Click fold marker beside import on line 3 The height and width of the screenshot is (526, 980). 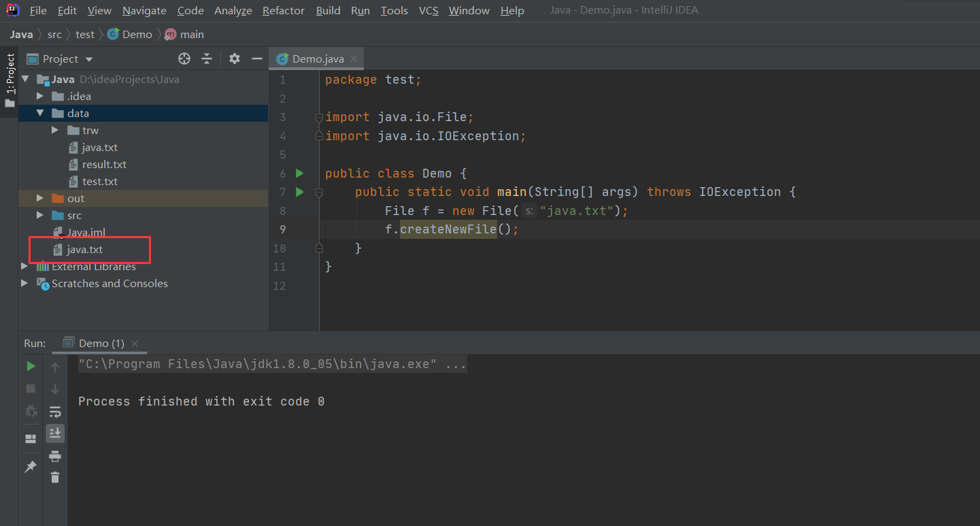click(x=319, y=118)
